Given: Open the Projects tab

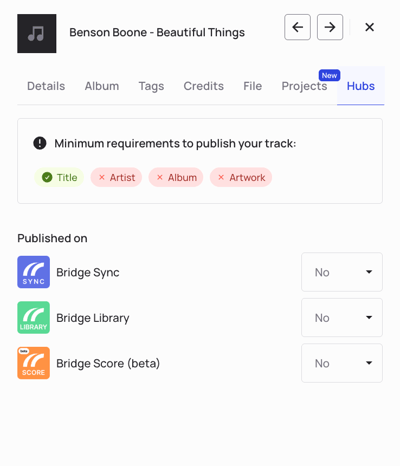Looking at the screenshot, I should pos(304,86).
